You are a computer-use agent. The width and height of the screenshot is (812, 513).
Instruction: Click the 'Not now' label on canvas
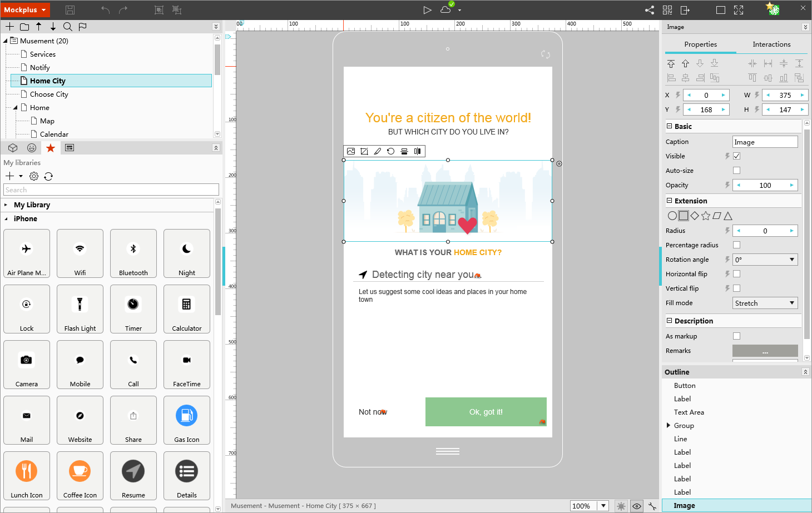[x=373, y=412]
